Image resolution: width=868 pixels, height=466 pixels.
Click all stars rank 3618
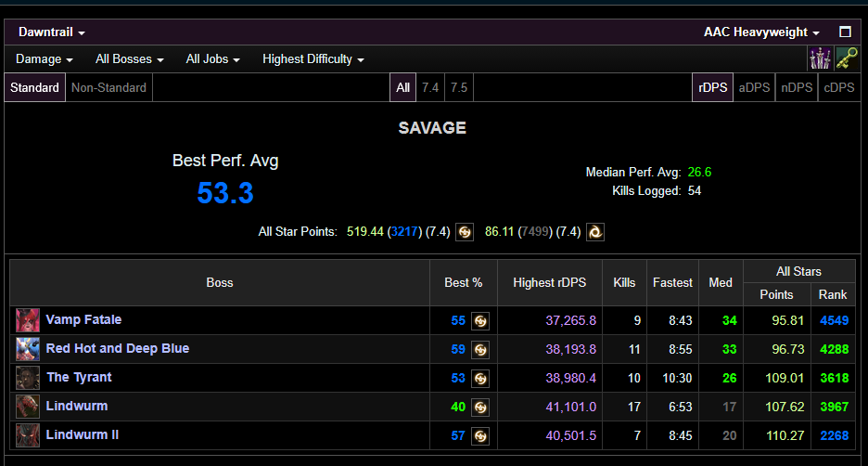click(x=835, y=379)
